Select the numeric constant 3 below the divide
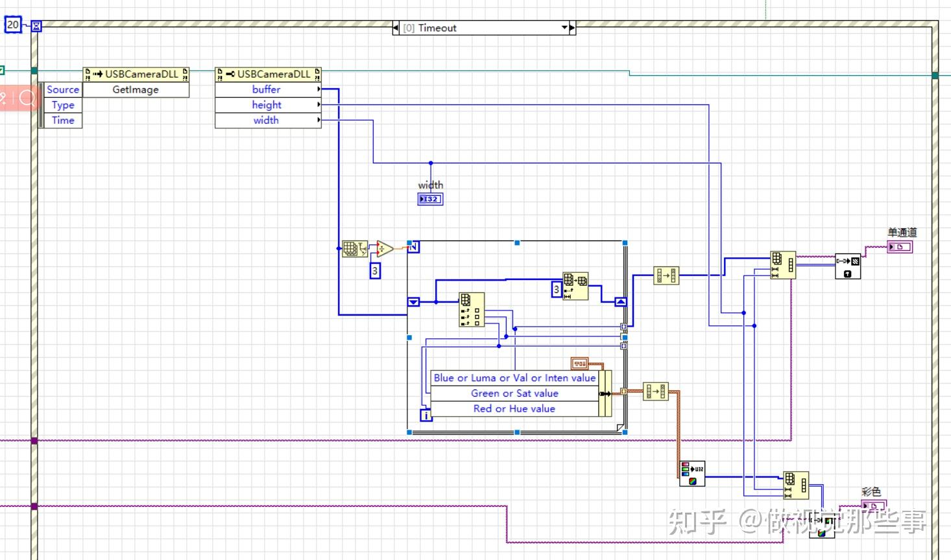The image size is (951, 560). 375,270
